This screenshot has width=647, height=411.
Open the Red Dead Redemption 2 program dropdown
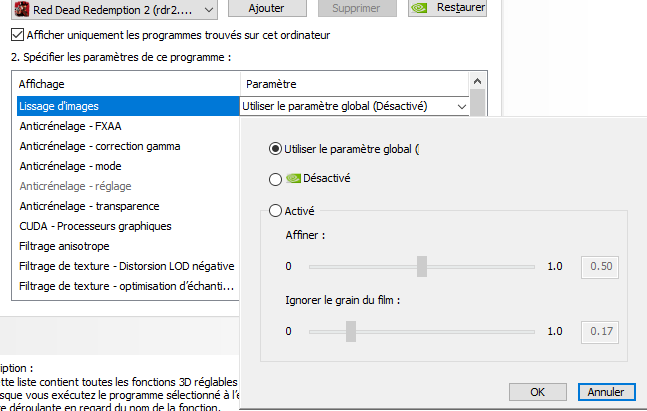pos(114,9)
